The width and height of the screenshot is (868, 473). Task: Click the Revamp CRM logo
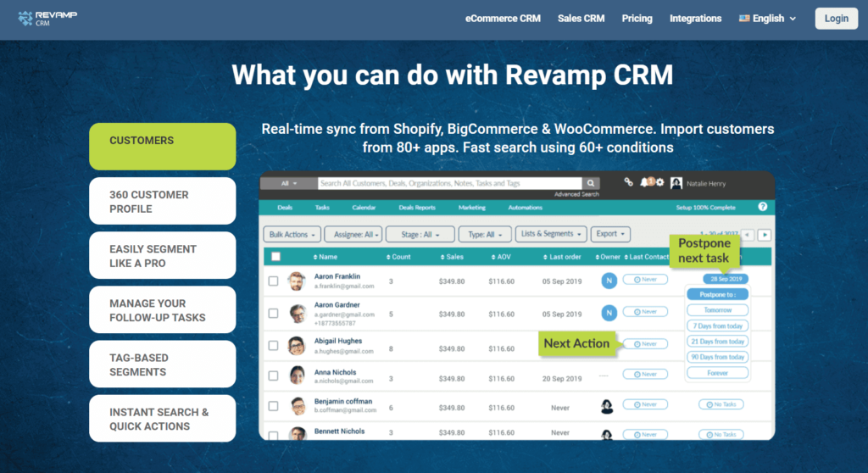click(47, 19)
